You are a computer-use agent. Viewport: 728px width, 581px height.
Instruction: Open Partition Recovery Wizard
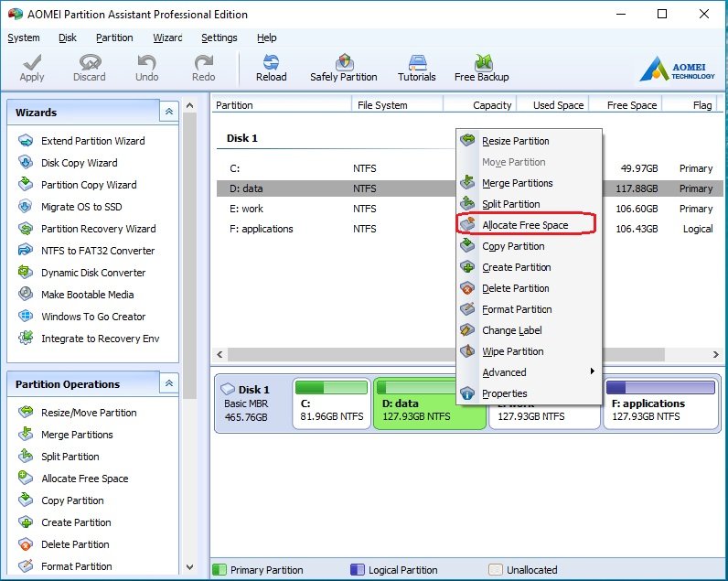click(99, 229)
